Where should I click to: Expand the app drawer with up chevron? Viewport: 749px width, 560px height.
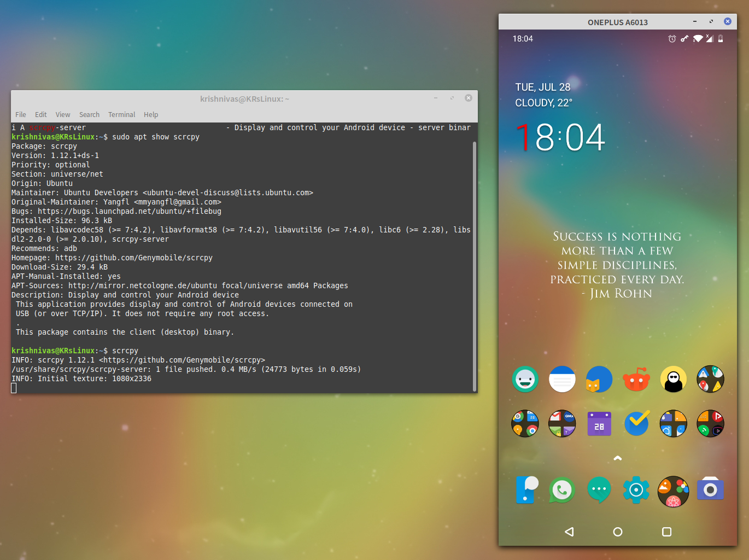tap(618, 458)
